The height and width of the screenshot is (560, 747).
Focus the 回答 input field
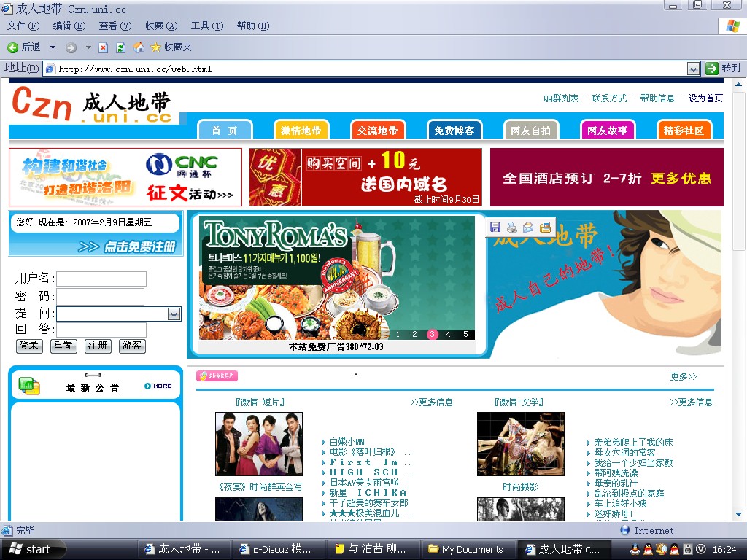pos(101,330)
